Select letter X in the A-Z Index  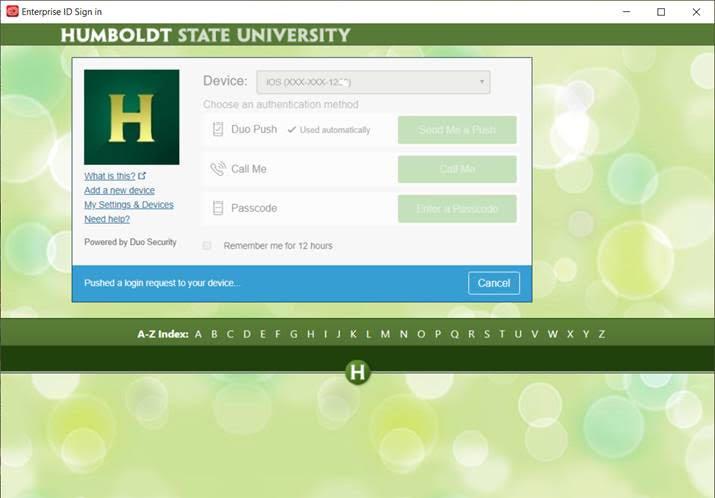570,334
